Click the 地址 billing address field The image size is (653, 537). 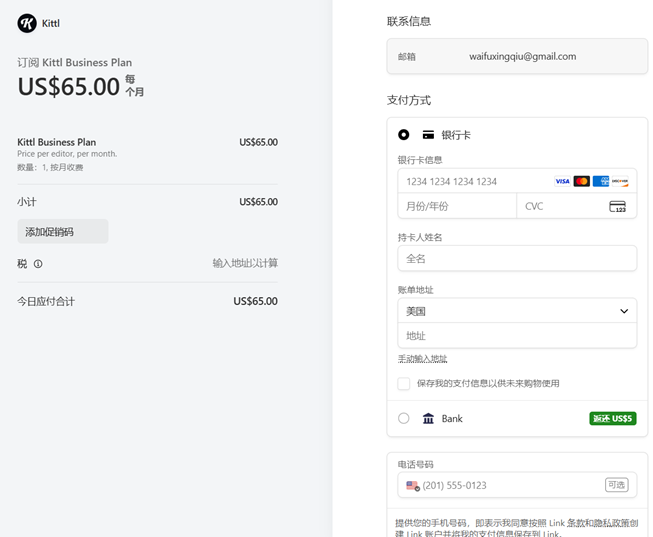point(516,336)
